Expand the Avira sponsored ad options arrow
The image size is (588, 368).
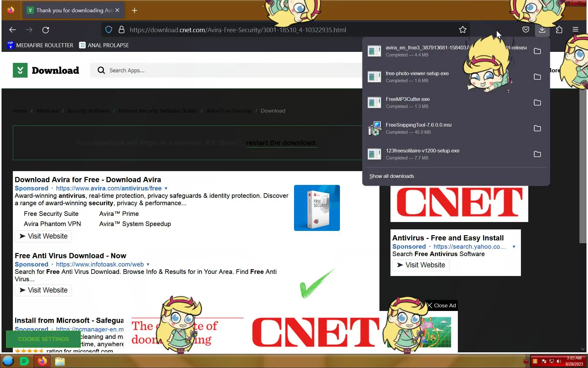tap(166, 189)
